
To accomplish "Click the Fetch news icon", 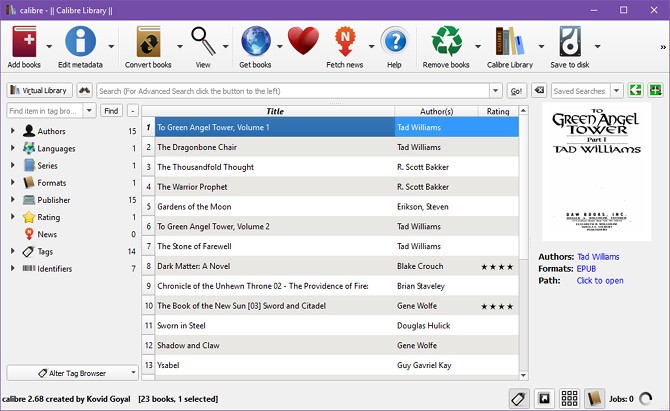I will (x=345, y=41).
